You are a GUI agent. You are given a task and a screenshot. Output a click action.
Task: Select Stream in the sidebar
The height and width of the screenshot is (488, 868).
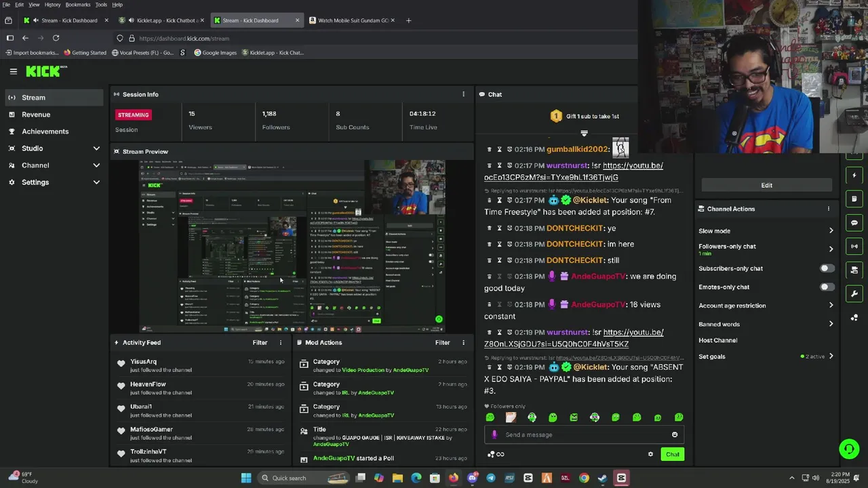(x=53, y=98)
